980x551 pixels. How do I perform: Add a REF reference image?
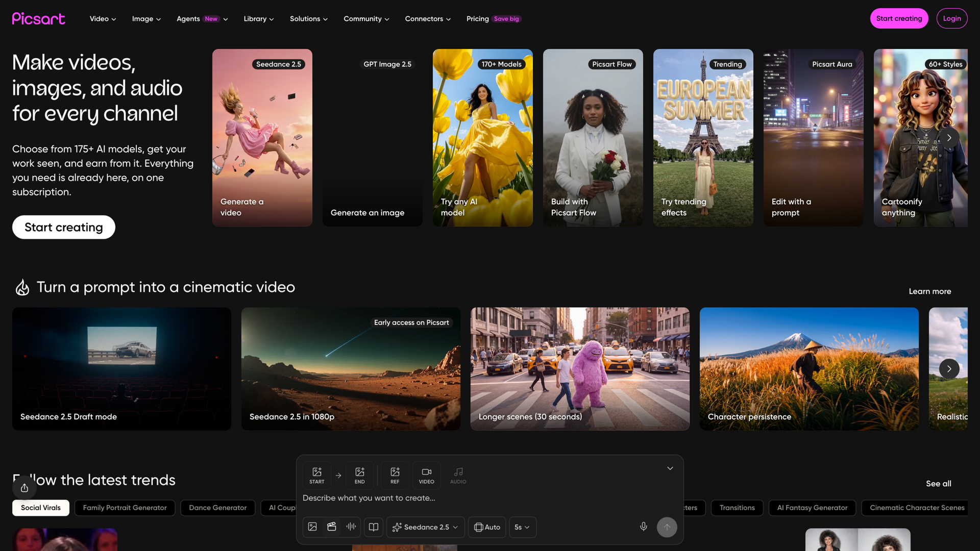point(395,475)
